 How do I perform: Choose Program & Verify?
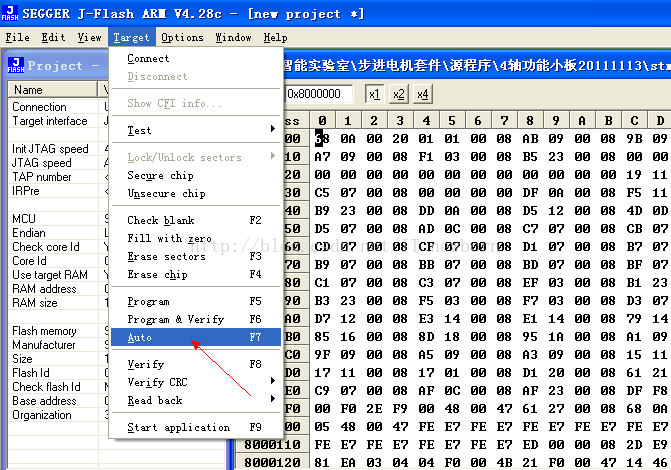[196, 319]
